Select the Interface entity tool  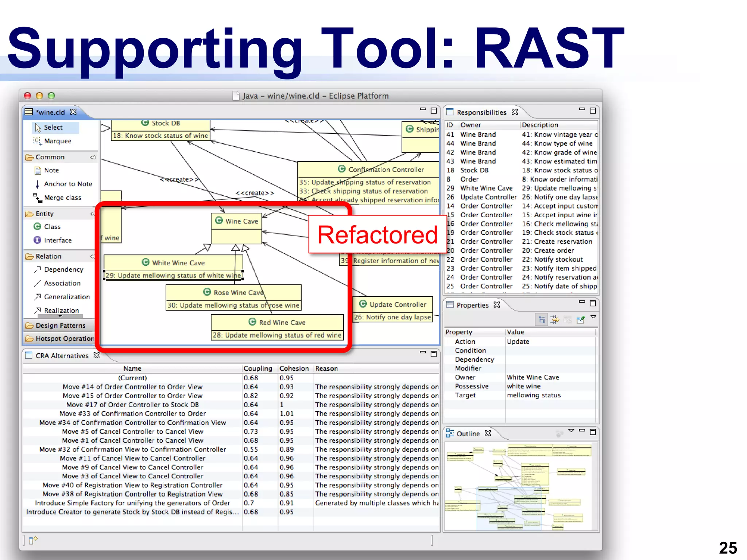(x=53, y=240)
